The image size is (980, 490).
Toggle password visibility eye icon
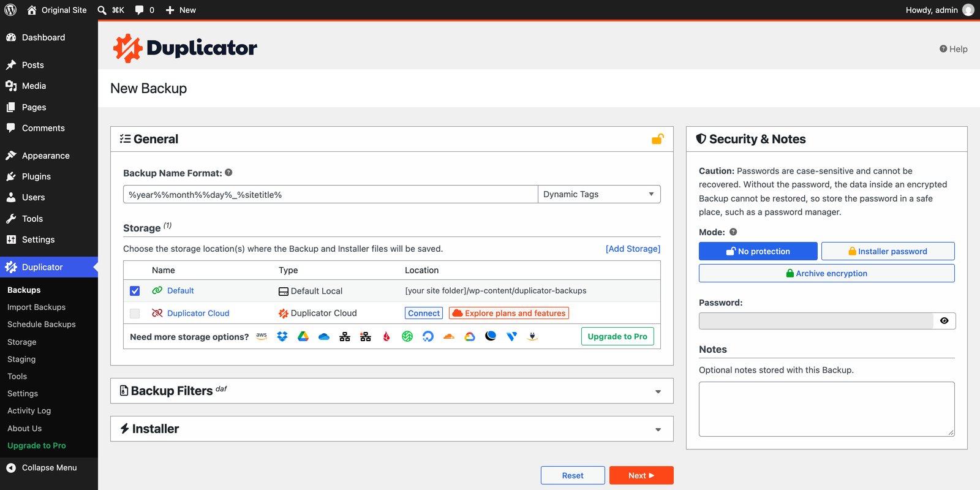point(944,321)
